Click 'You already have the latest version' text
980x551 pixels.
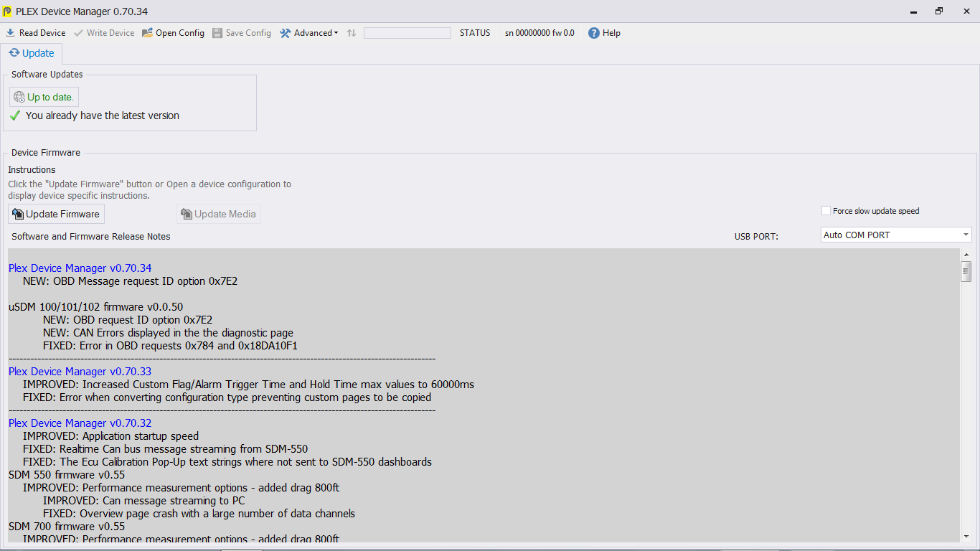coord(103,116)
